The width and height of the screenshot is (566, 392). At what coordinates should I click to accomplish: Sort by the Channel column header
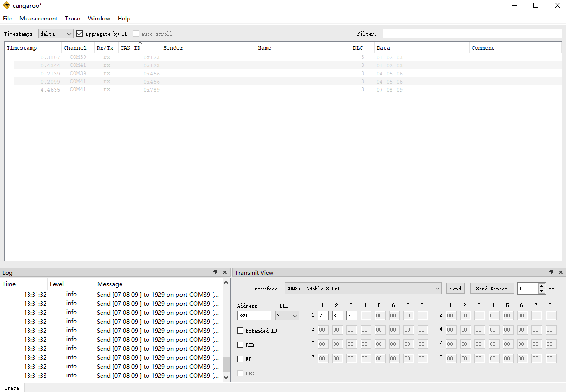coord(78,47)
